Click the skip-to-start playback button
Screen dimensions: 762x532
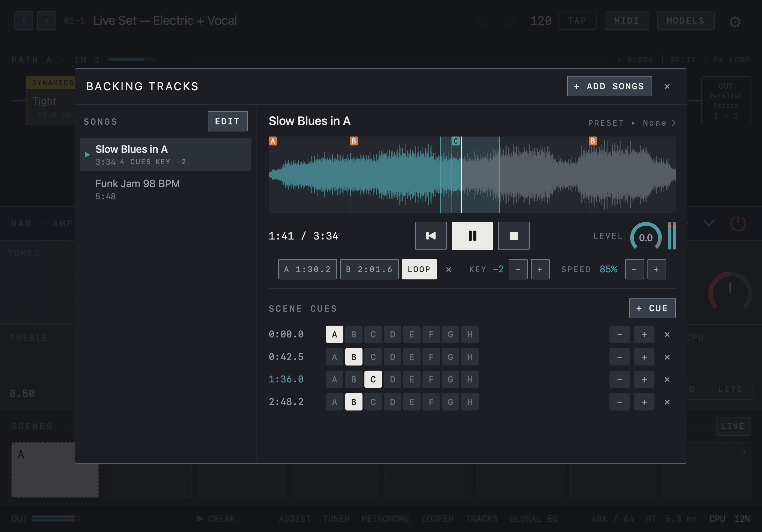(x=431, y=236)
